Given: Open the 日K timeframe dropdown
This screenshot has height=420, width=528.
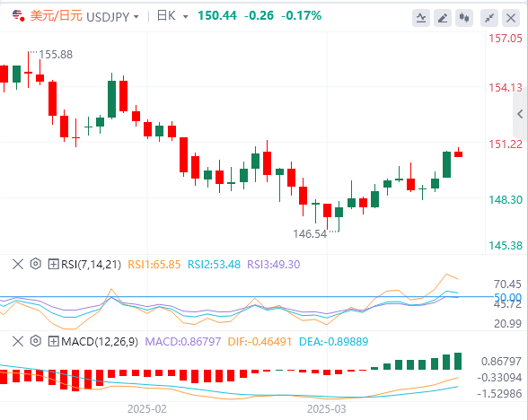Looking at the screenshot, I should pos(172,16).
